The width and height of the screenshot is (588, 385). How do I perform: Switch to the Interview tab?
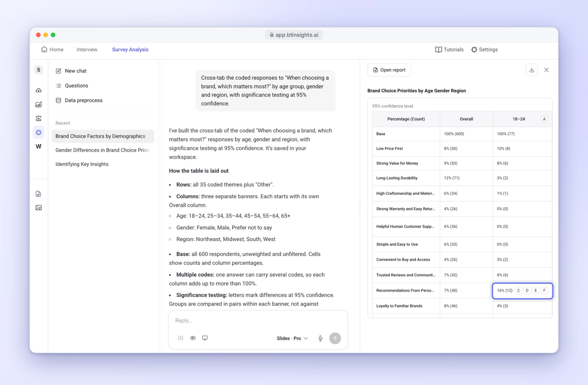(x=87, y=50)
